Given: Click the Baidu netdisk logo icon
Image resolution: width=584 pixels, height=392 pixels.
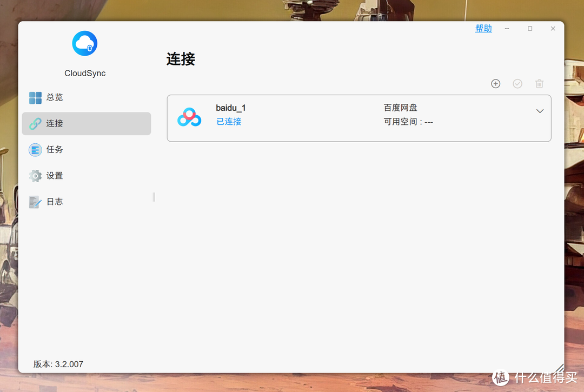Looking at the screenshot, I should [x=189, y=117].
